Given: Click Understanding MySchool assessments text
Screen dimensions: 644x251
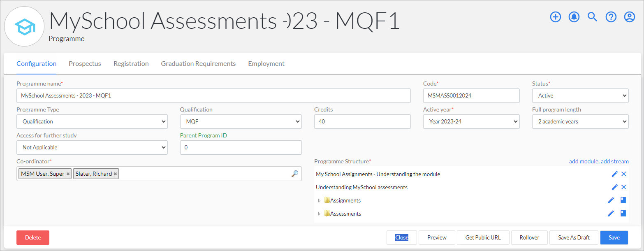Looking at the screenshot, I should coord(361,187).
